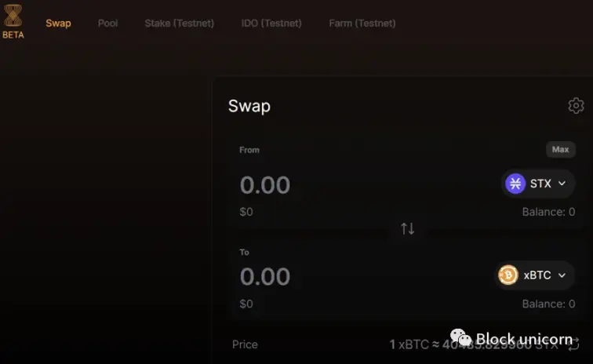Click the From Balance: 0 text

(548, 212)
